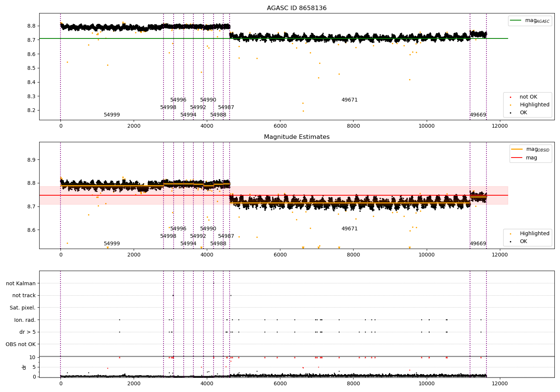This screenshot has width=560, height=392.
Task: Click the 'OBS not OK' axis label
Action: (21, 344)
